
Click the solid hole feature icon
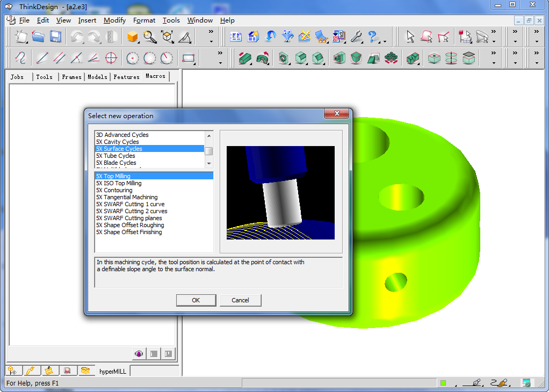pos(284,58)
